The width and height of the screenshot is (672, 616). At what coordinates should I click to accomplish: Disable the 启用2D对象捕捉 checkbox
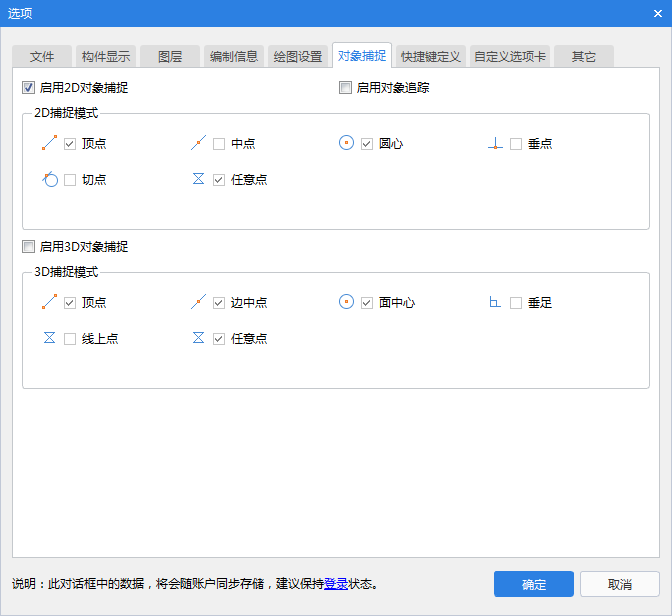(x=29, y=88)
